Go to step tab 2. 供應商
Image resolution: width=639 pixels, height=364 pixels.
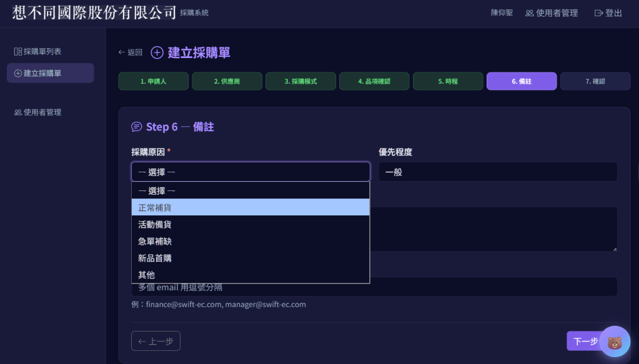[x=227, y=81]
